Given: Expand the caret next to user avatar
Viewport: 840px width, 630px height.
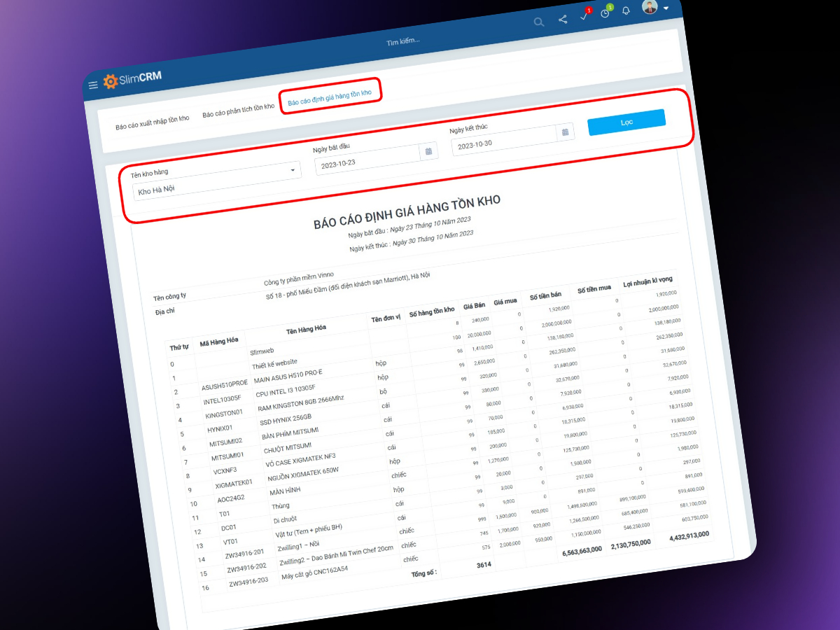Looking at the screenshot, I should (666, 8).
